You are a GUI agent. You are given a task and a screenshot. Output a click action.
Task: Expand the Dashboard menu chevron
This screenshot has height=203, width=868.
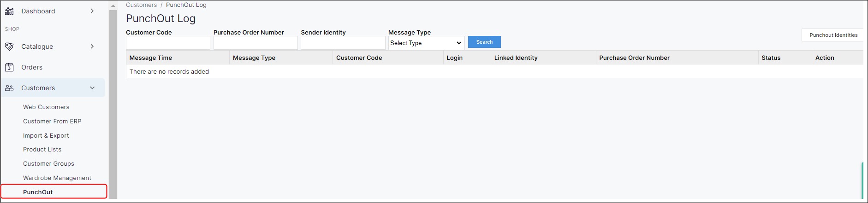92,11
